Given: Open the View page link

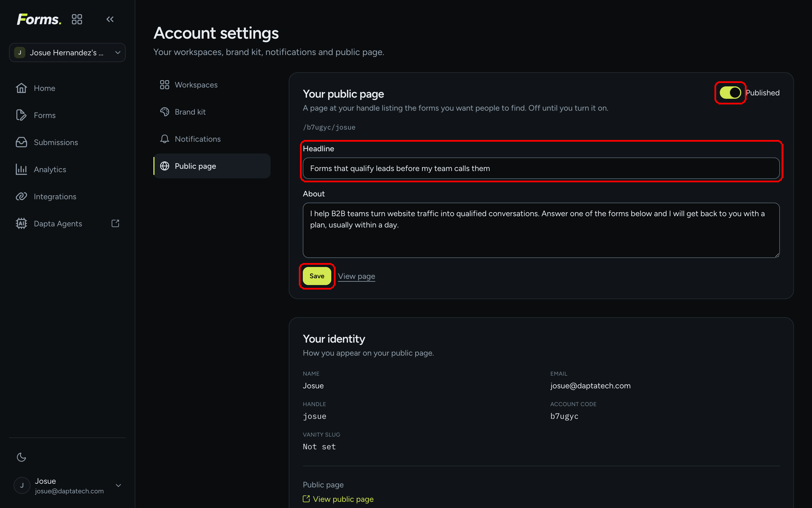Looking at the screenshot, I should (356, 276).
